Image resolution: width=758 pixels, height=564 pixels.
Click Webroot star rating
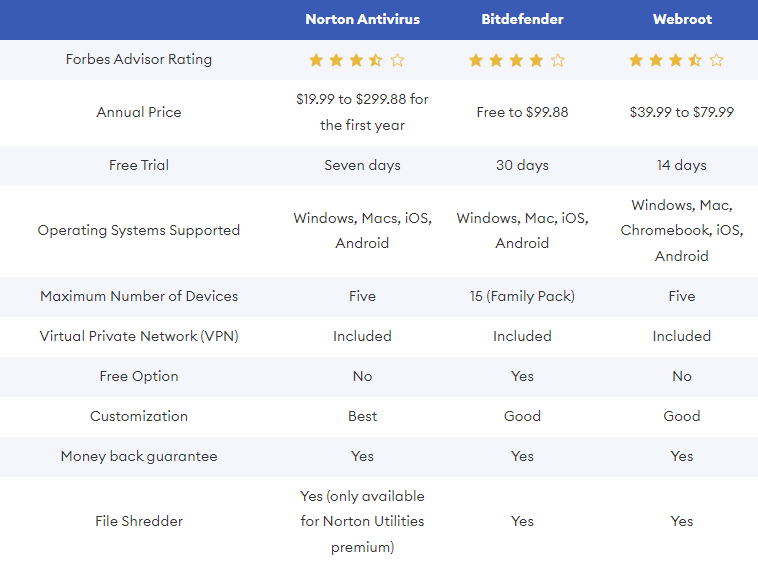(x=676, y=60)
